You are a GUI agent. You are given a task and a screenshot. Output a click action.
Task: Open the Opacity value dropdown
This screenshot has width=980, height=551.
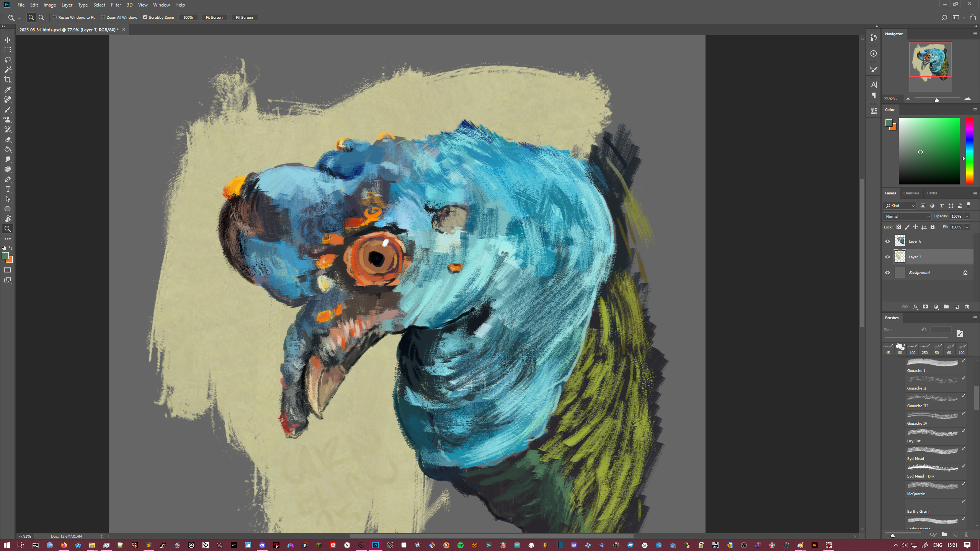967,217
